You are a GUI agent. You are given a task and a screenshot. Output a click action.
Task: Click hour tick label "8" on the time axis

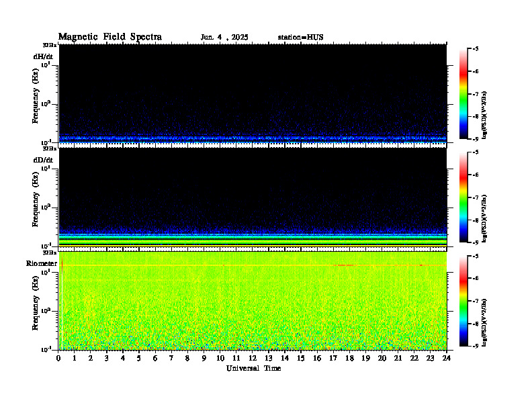click(x=187, y=358)
